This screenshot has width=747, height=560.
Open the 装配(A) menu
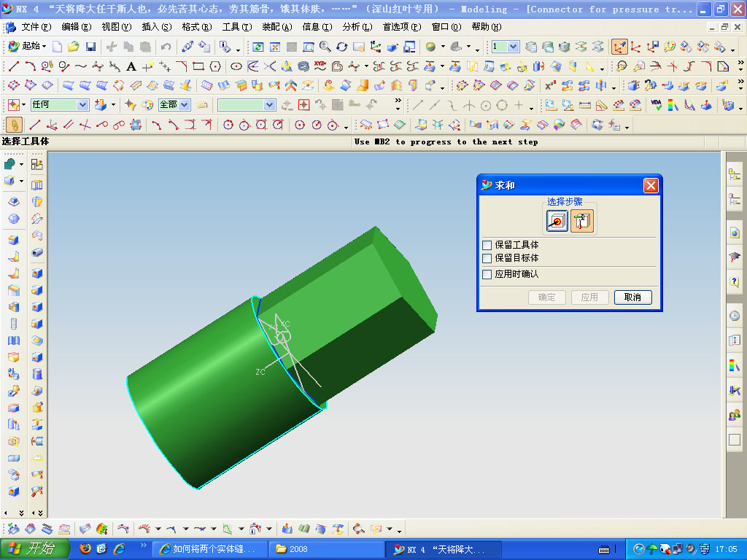point(276,27)
